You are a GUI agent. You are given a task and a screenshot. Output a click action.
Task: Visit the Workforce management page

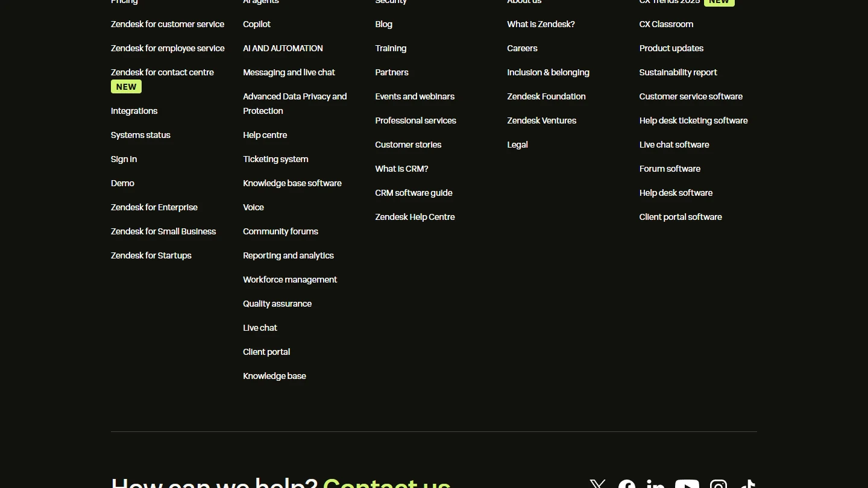pyautogui.click(x=290, y=280)
